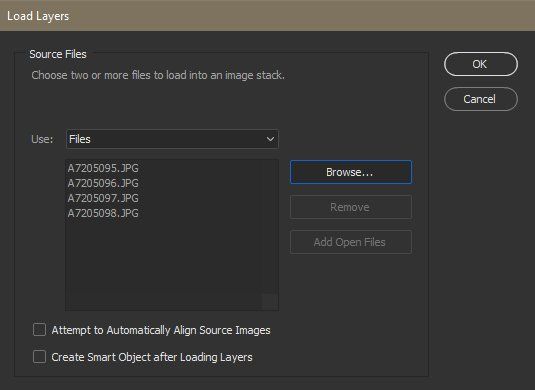Click the Load Layers title bar
This screenshot has height=390, width=535.
coord(268,16)
